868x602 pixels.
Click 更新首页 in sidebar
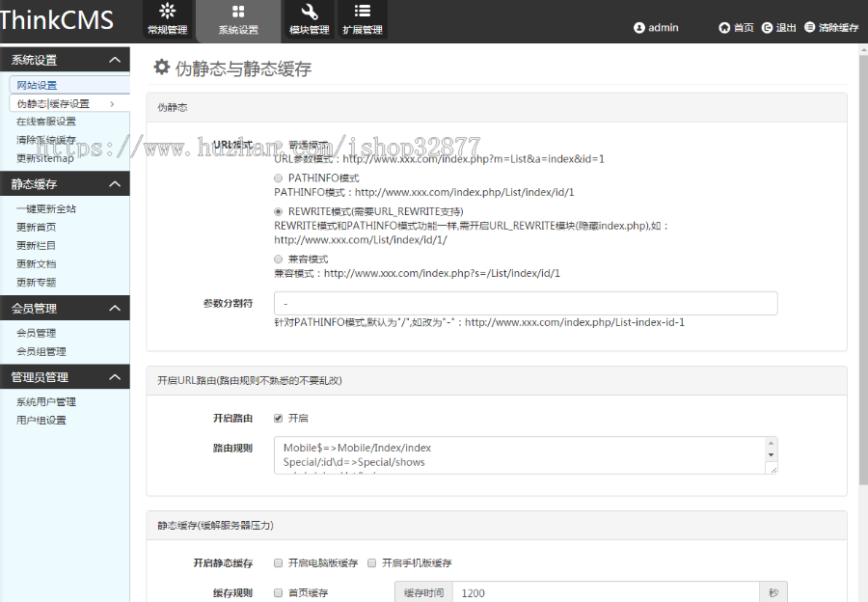(x=36, y=227)
